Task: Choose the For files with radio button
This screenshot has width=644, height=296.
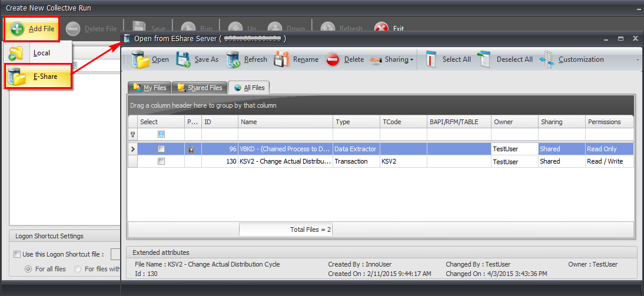Action: point(78,270)
